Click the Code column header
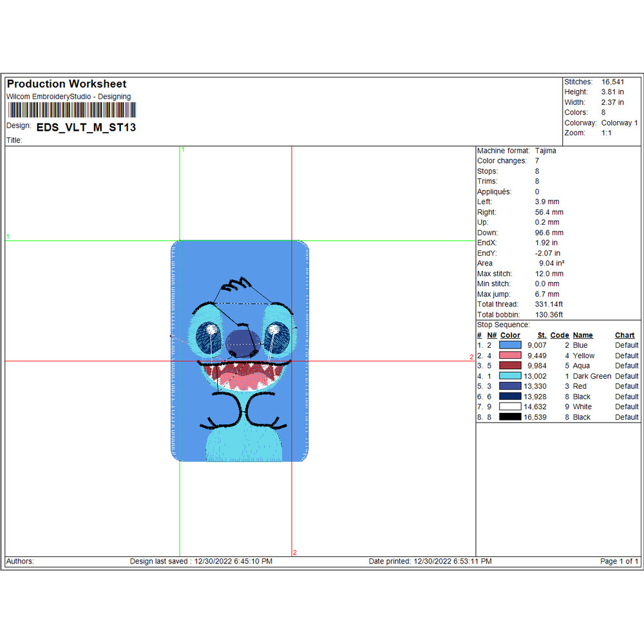 [x=560, y=335]
